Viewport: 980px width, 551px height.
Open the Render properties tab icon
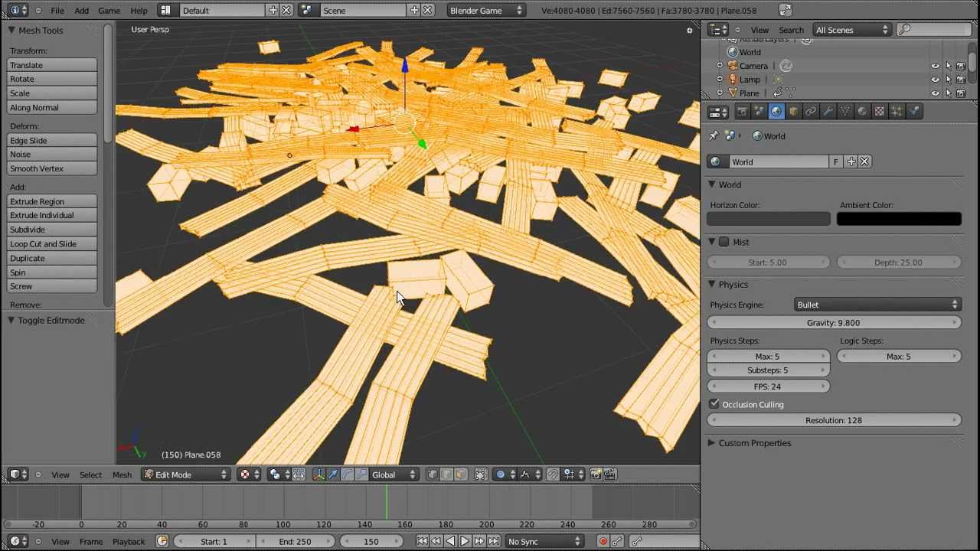[742, 112]
